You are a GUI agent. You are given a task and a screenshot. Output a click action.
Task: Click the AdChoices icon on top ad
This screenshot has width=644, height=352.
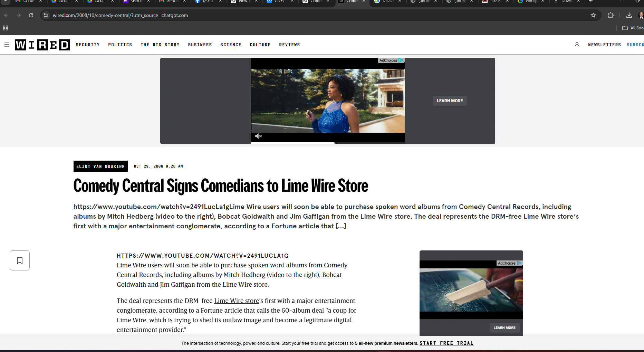tap(401, 60)
